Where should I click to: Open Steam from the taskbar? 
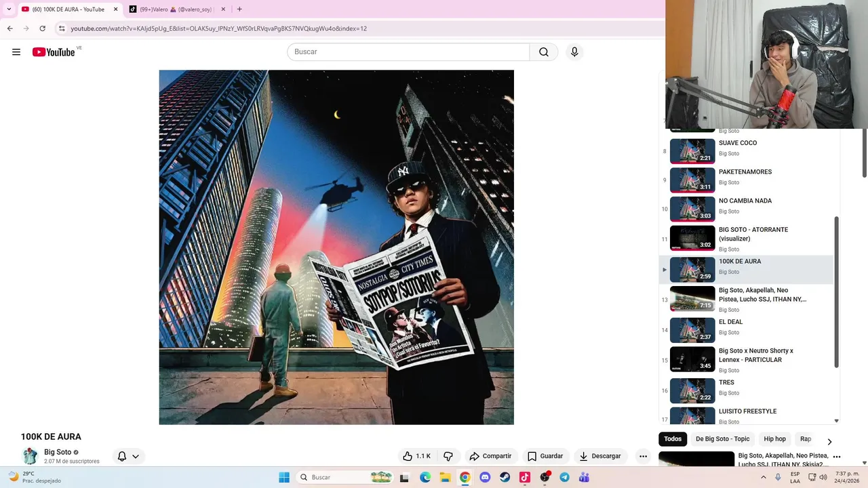[x=505, y=477]
